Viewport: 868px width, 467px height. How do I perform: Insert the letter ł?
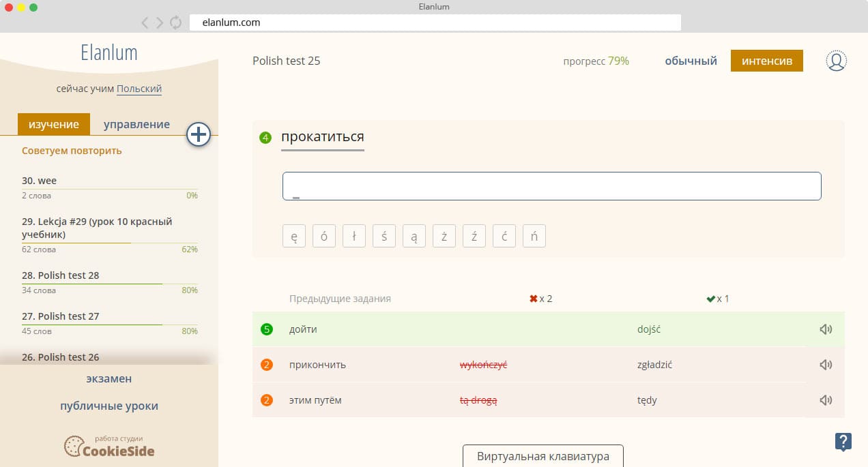(x=354, y=236)
